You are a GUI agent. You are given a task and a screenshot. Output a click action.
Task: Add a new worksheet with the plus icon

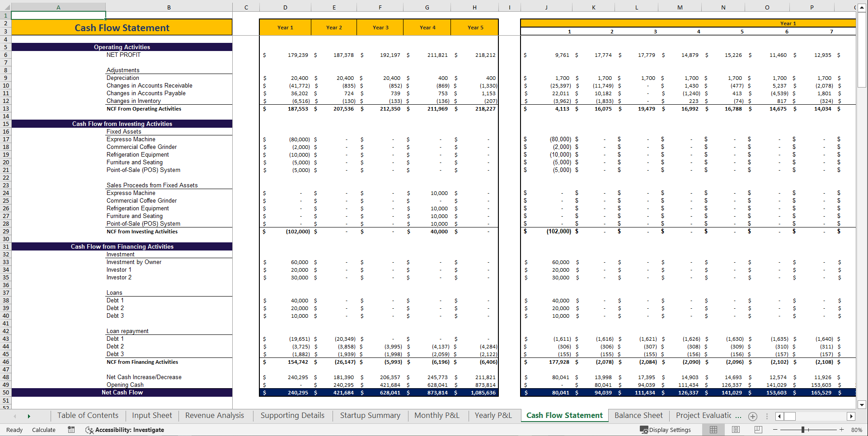(x=752, y=416)
